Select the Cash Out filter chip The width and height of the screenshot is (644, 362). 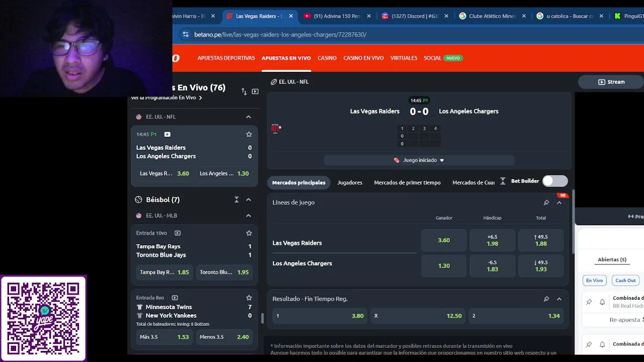point(625,281)
